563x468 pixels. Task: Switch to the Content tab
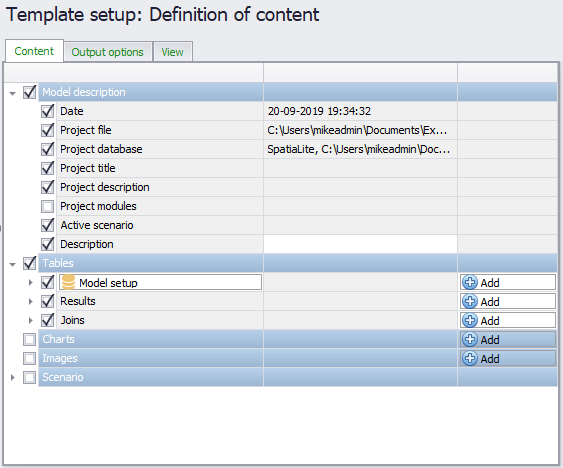(x=34, y=51)
